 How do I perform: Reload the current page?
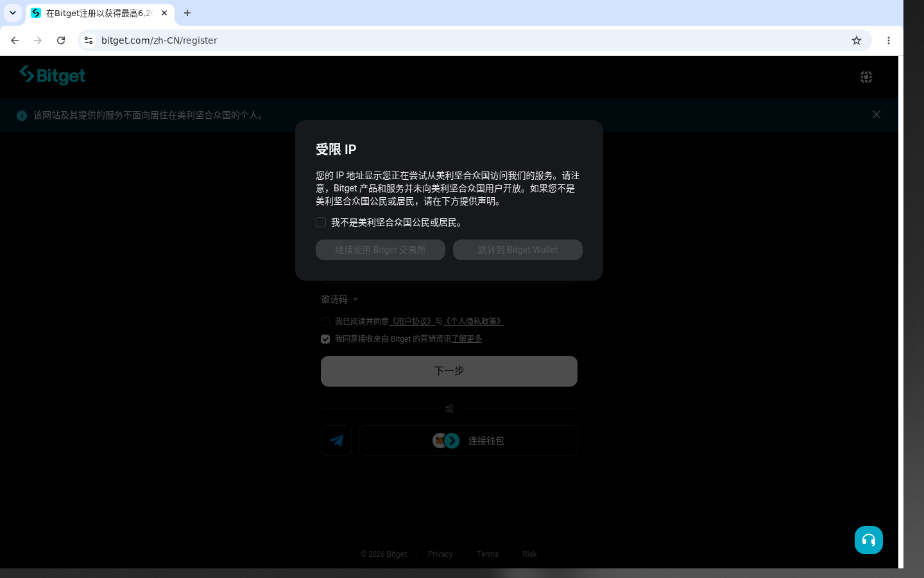click(61, 40)
